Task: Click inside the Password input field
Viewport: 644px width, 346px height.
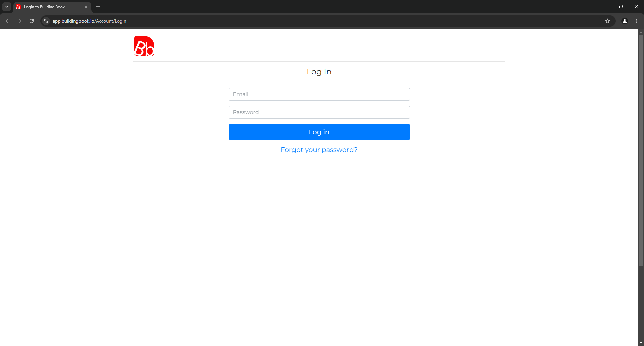Action: 319,112
